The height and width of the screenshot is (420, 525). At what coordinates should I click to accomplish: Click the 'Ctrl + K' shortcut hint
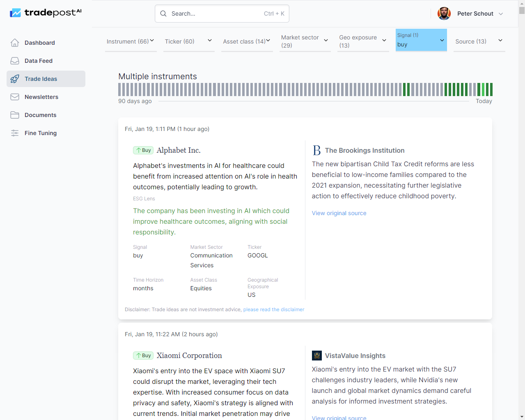[274, 14]
